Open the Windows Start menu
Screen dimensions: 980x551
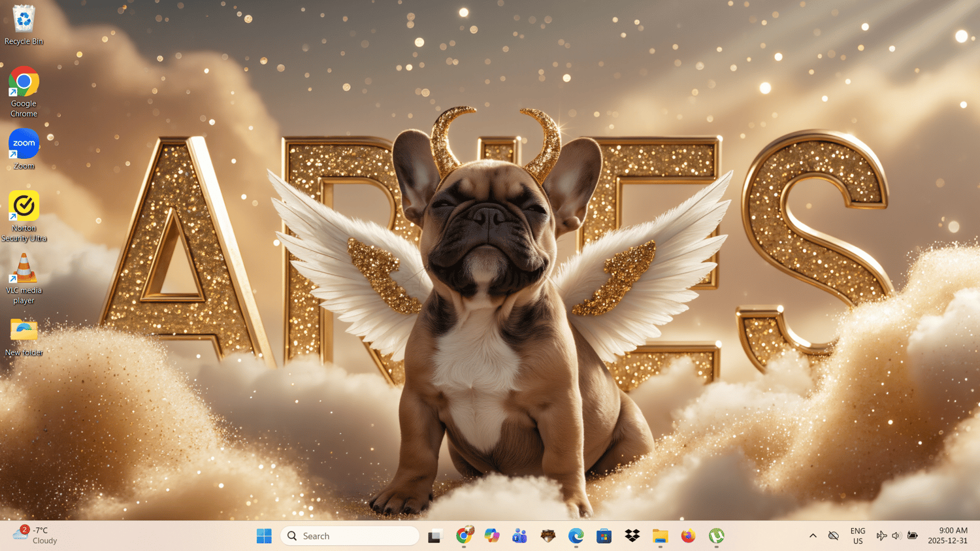click(x=264, y=536)
